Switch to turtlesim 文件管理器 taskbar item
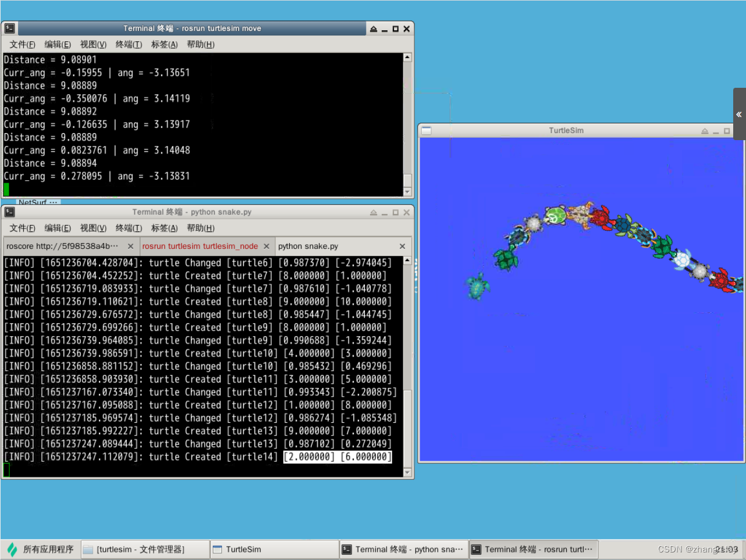 point(145,549)
